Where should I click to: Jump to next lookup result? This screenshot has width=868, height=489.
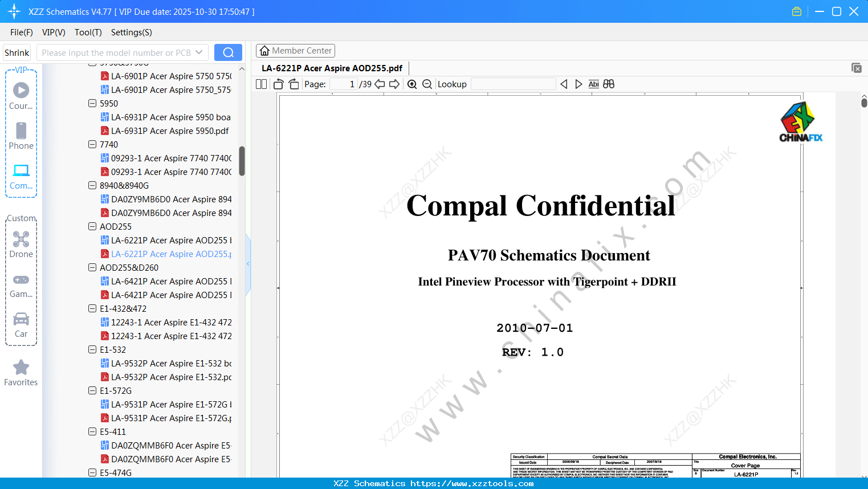(578, 84)
